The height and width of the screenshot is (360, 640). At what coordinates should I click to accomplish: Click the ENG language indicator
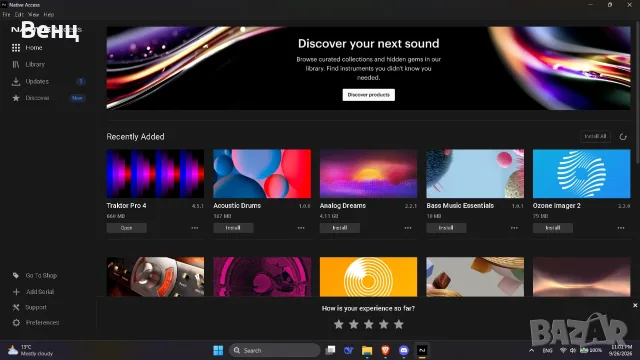547,351
